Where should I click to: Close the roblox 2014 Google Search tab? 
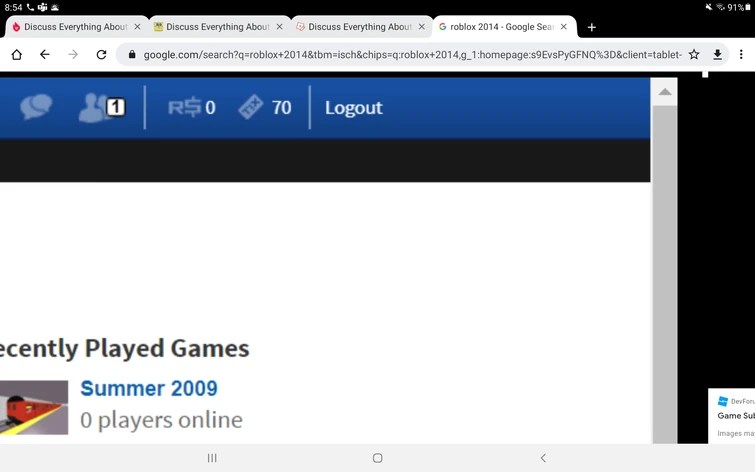pyautogui.click(x=564, y=27)
